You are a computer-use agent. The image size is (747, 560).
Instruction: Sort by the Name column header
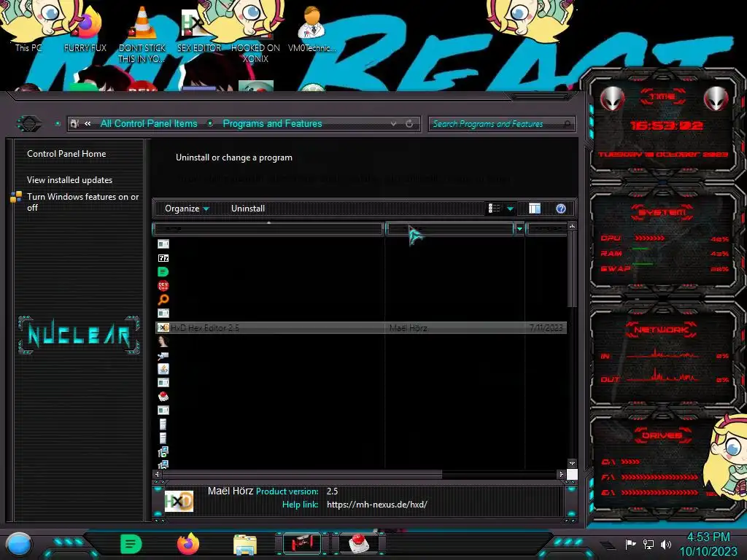(x=268, y=229)
